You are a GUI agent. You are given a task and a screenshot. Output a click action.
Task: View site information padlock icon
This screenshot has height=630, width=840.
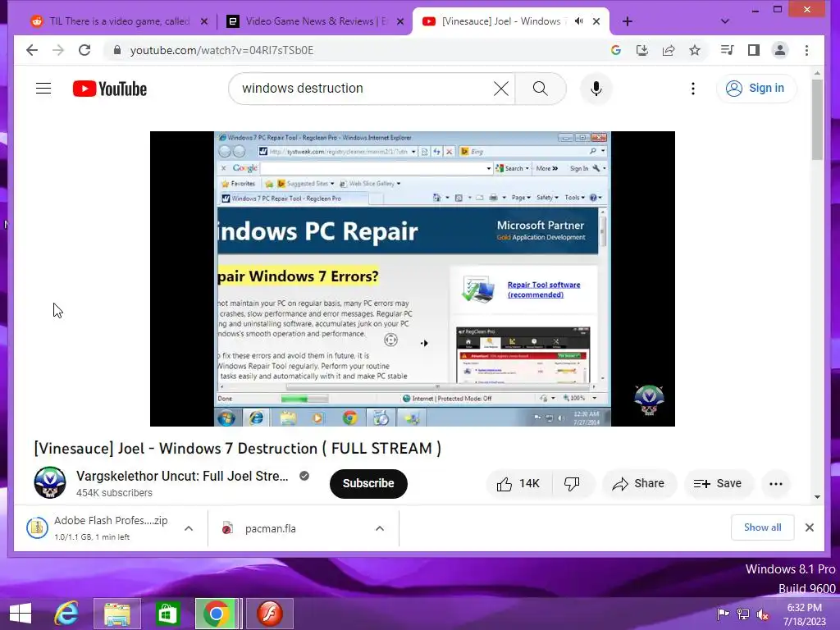(x=117, y=50)
